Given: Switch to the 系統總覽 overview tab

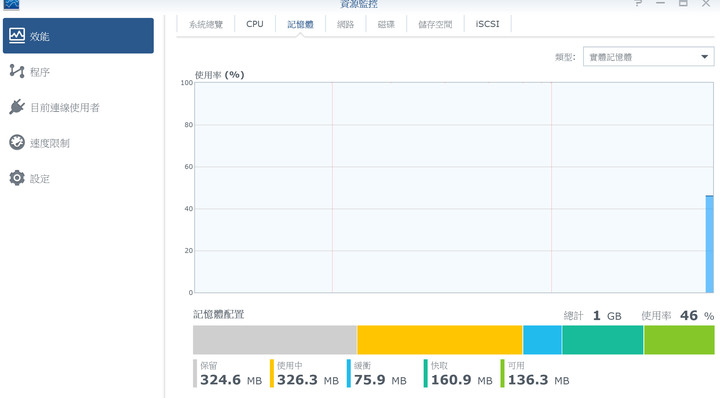Looking at the screenshot, I should [x=206, y=24].
